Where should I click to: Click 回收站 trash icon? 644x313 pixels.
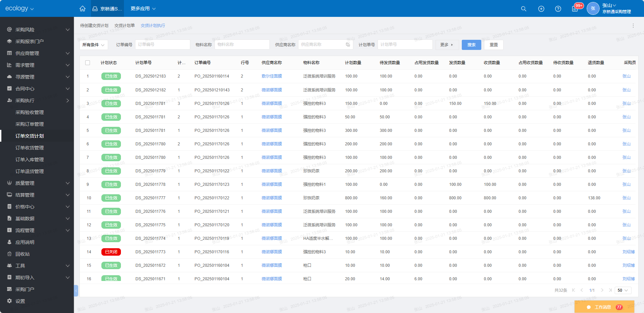point(9,254)
